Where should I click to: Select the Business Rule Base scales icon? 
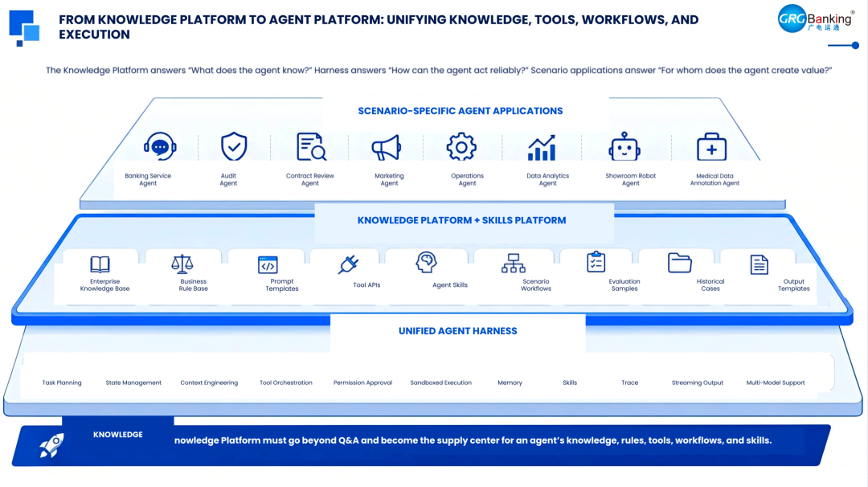point(182,264)
